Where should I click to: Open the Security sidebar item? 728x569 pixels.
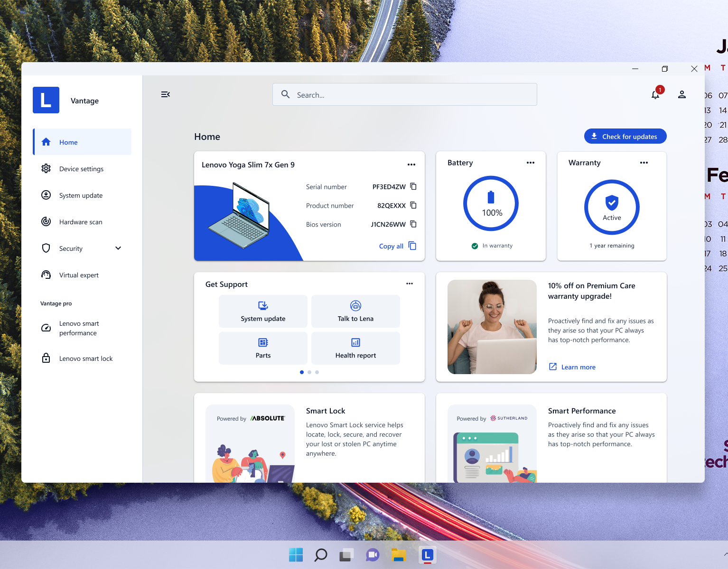click(x=71, y=248)
